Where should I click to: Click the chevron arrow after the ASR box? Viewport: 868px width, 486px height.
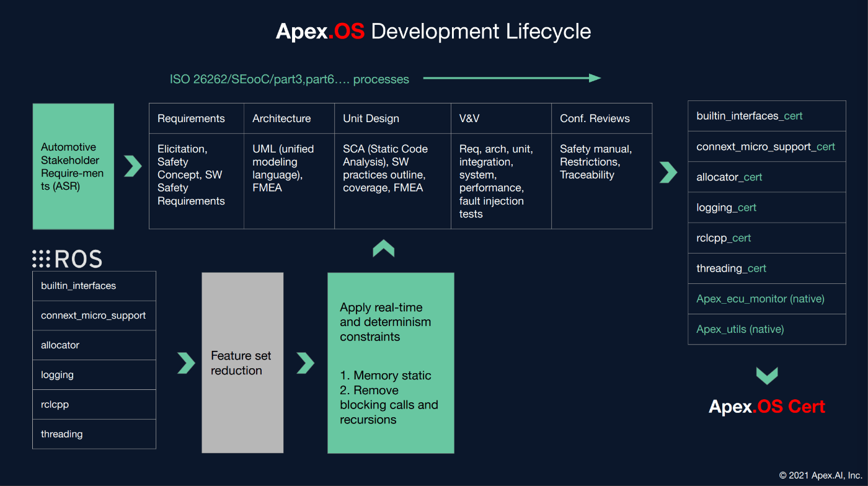coord(133,166)
